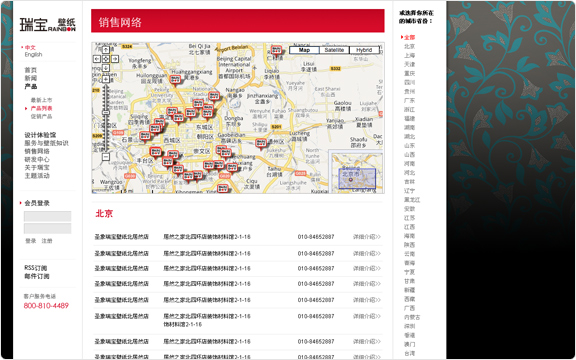This screenshot has height=360, width=576.
Task: Click the phone number 800-810-4489
Action: click(x=46, y=306)
